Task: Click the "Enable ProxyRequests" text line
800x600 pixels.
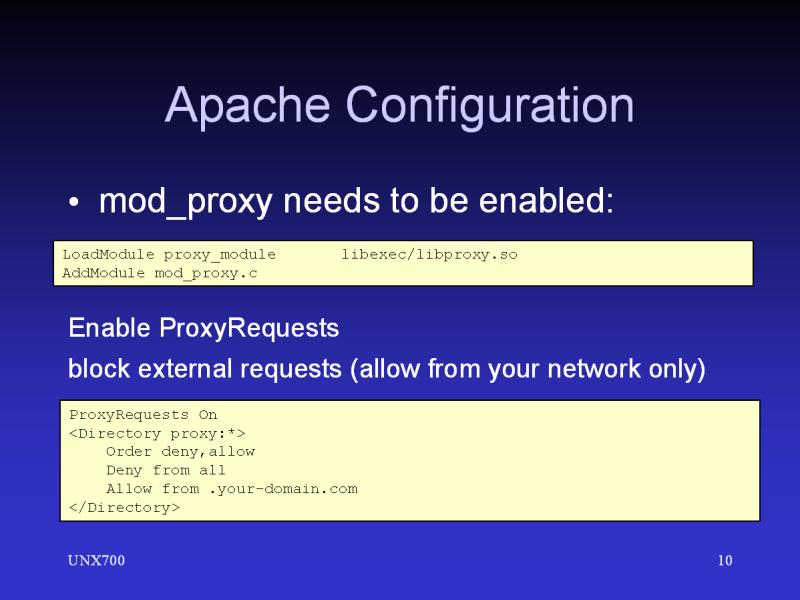Action: click(203, 328)
